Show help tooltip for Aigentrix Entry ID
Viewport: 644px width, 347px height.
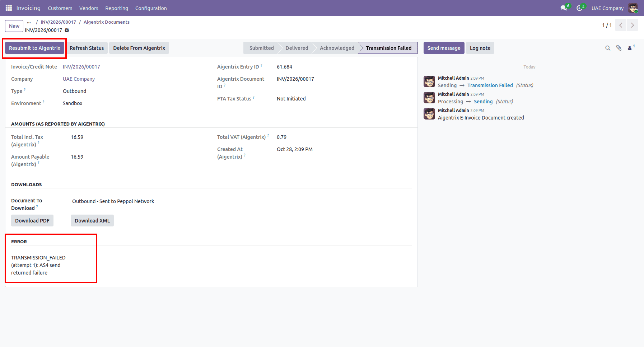click(x=261, y=65)
